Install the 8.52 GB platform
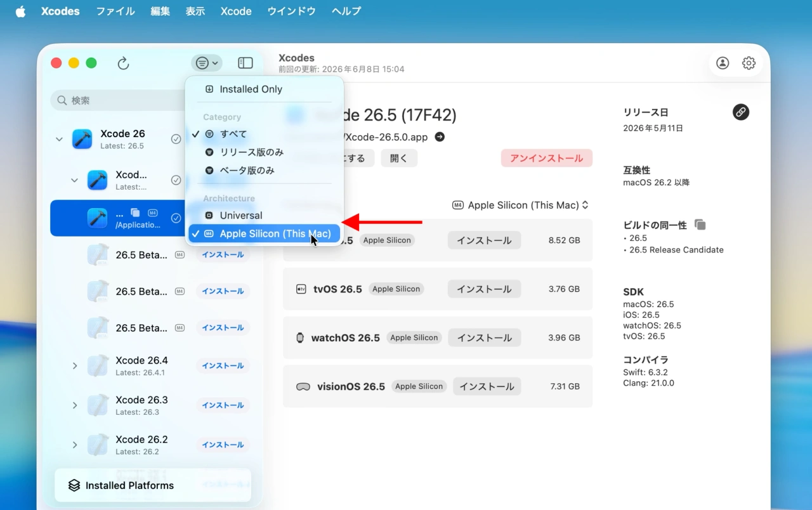 (x=484, y=240)
